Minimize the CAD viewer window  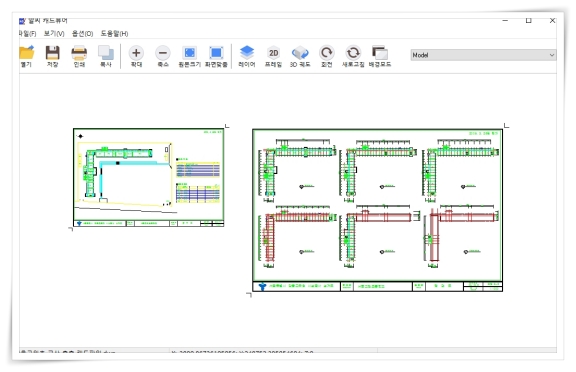(505, 21)
